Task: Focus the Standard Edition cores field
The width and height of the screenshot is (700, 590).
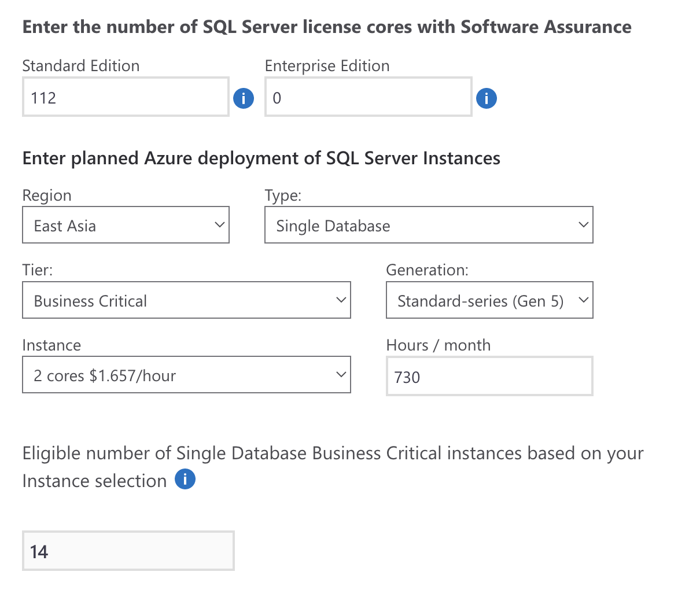Action: coord(126,97)
